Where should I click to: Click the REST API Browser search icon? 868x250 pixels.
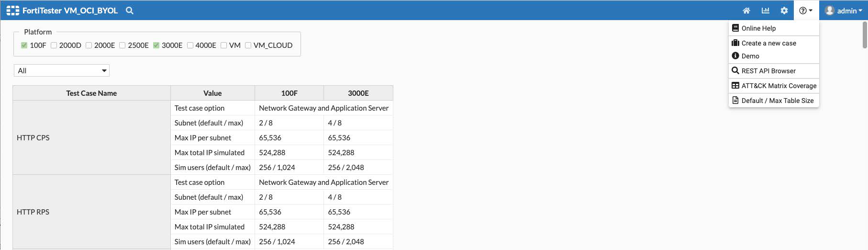pyautogui.click(x=735, y=71)
